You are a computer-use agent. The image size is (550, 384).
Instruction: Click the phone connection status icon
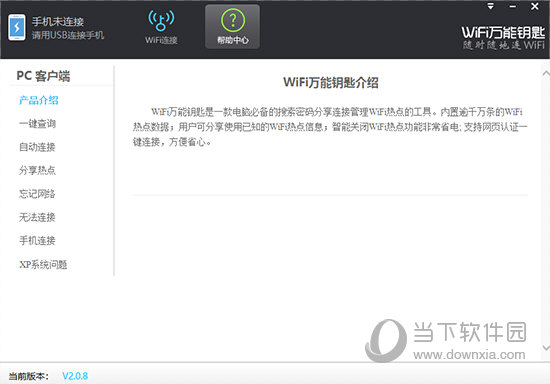17,27
